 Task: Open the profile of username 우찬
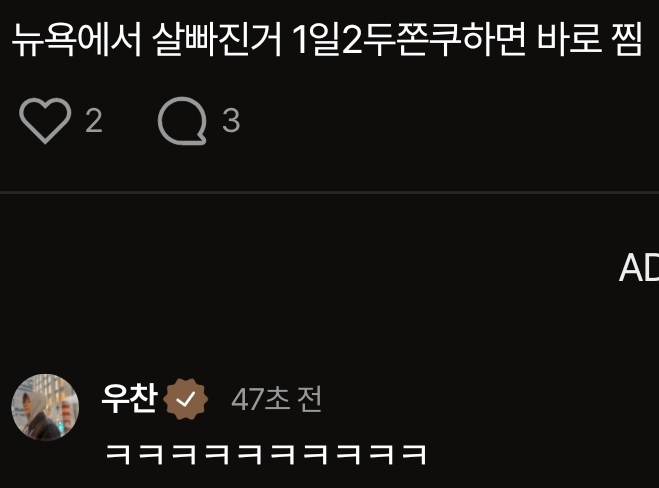click(130, 398)
